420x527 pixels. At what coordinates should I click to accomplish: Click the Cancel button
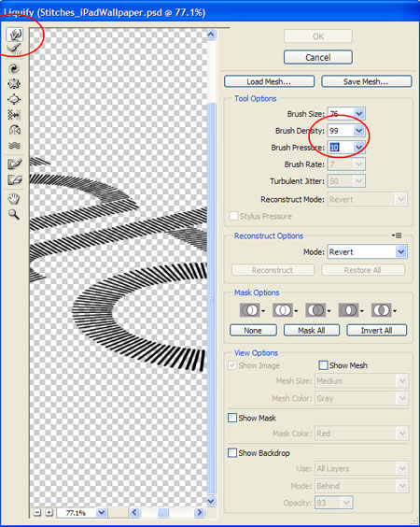(x=318, y=58)
